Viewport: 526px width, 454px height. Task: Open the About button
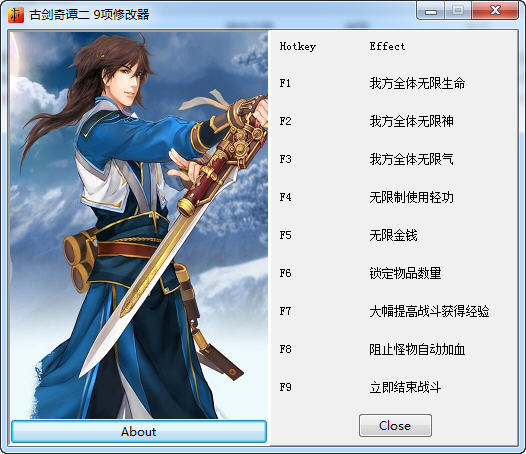coord(139,432)
